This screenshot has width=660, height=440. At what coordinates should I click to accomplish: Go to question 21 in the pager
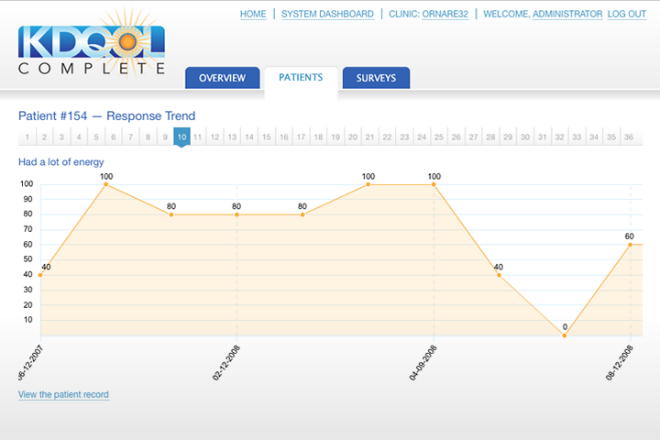[x=370, y=137]
